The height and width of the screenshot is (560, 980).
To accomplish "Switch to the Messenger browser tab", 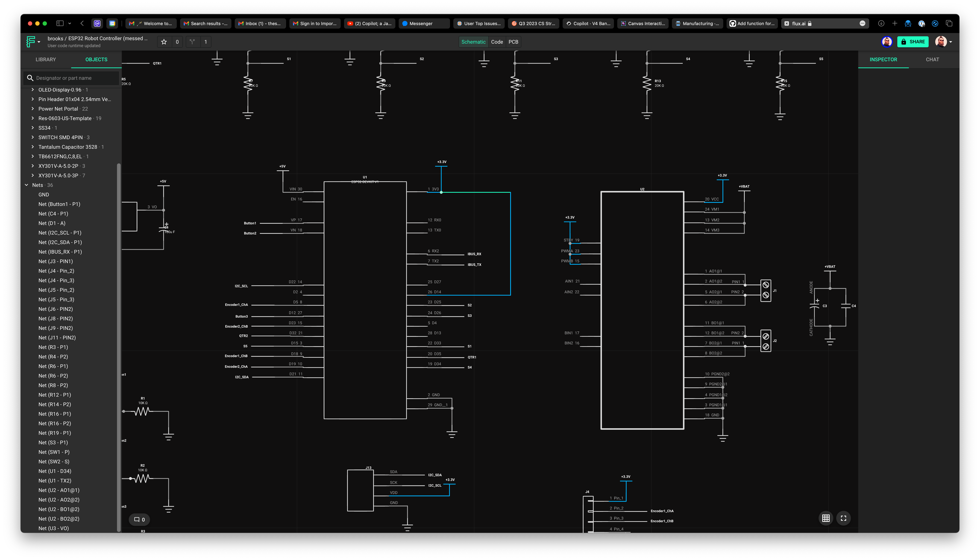I will point(424,23).
